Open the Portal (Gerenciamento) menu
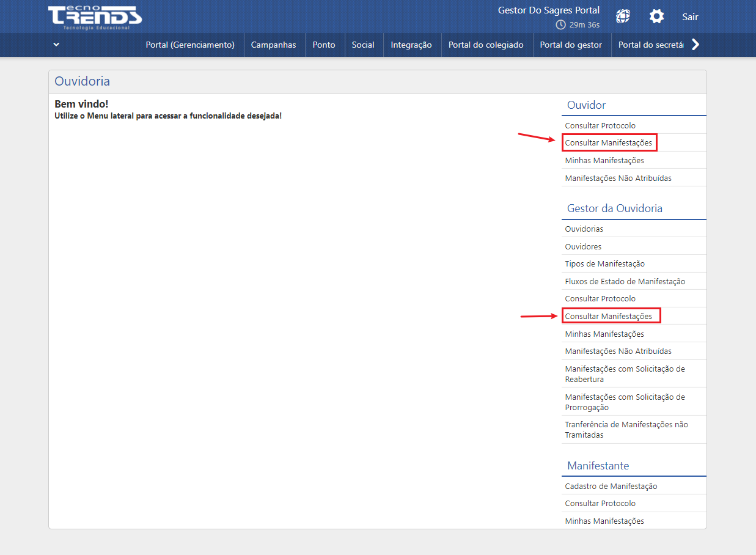This screenshot has height=555, width=756. (x=190, y=45)
